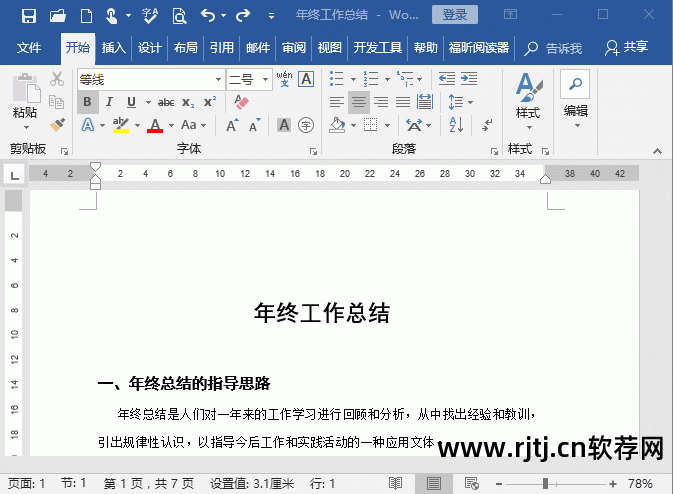Decrease paragraph indent
673x494 pixels.
coord(447,79)
